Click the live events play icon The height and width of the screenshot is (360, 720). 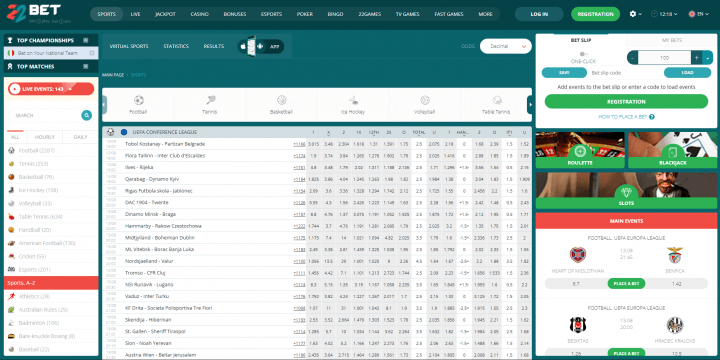pyautogui.click(x=15, y=89)
